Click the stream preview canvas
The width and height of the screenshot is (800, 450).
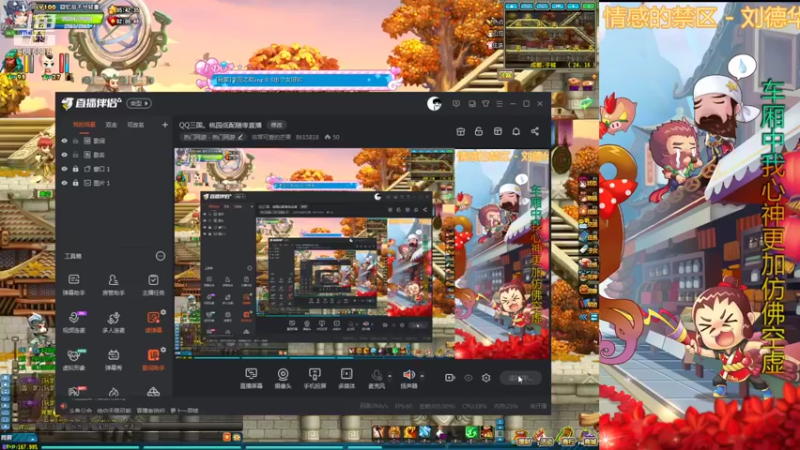click(362, 254)
